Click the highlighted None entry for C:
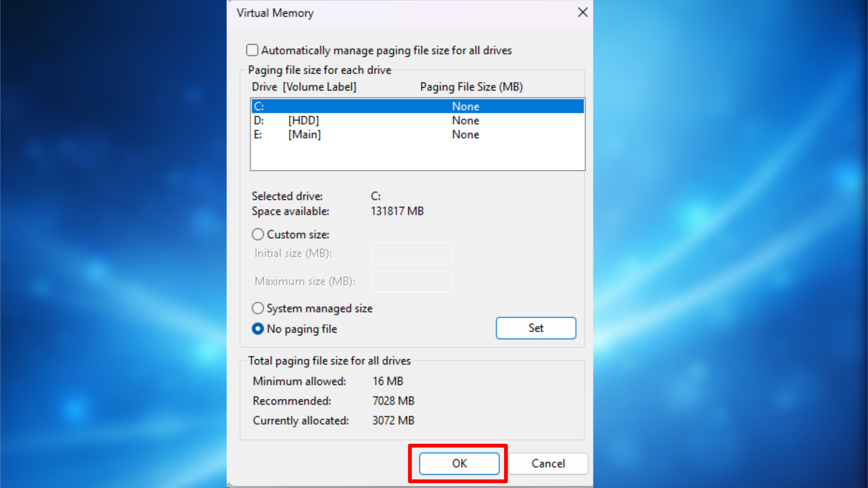This screenshot has width=868, height=488. point(465,106)
